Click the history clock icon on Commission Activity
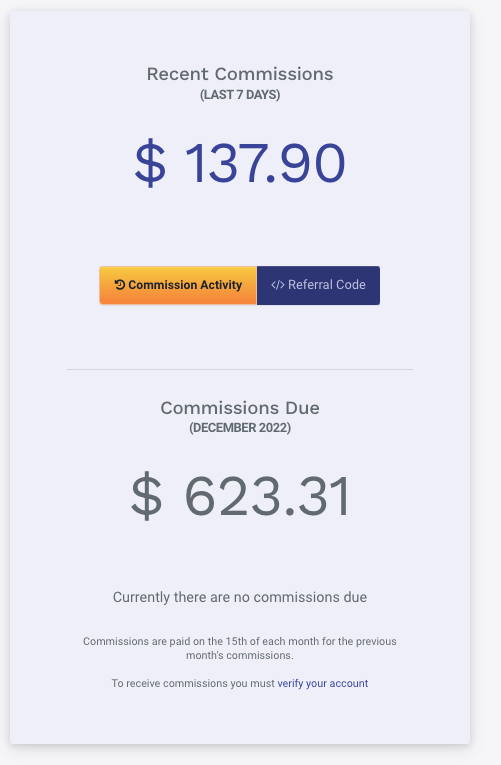501x765 pixels. 120,284
